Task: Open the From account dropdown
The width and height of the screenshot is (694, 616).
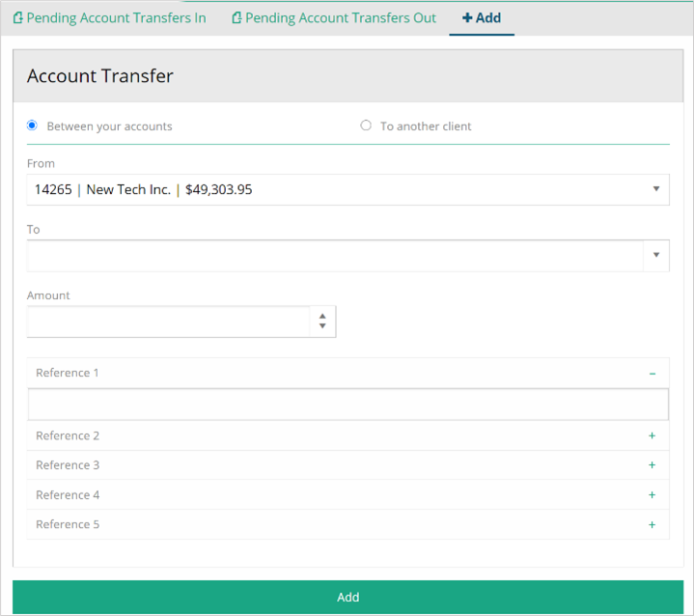Action: (347, 190)
